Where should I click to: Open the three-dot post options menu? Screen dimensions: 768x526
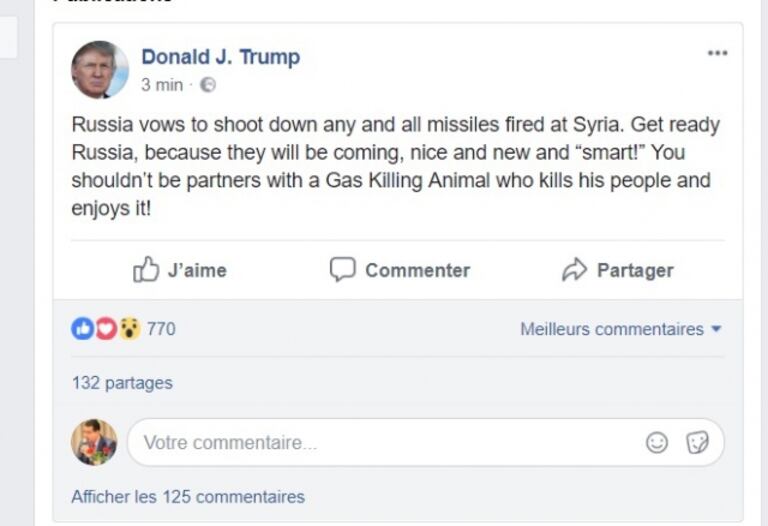pos(717,54)
